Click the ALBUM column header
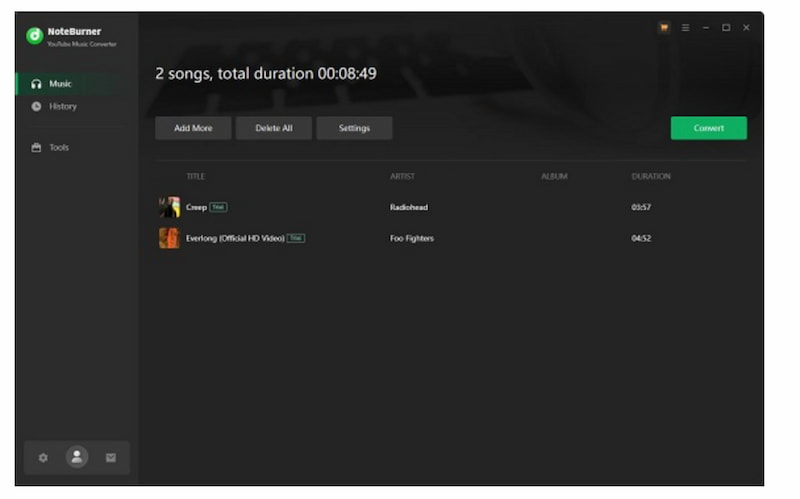This screenshot has height=499, width=800. (555, 177)
